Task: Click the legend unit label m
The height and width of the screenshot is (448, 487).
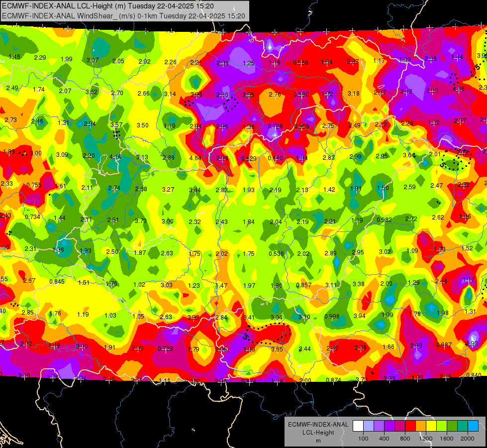Action: click(x=318, y=441)
